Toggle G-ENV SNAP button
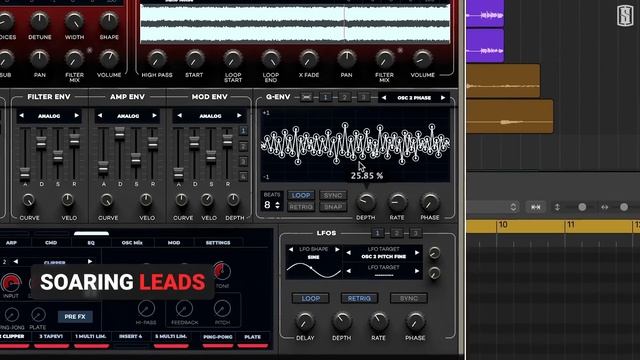Screen dimensions: 640x360 click(333, 207)
